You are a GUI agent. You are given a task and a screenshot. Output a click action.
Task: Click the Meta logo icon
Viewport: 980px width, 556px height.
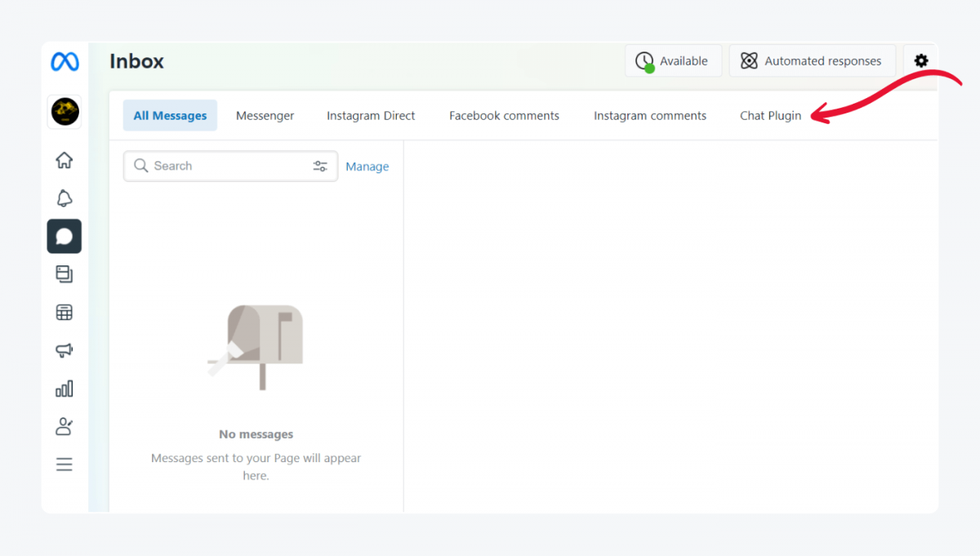point(65,61)
